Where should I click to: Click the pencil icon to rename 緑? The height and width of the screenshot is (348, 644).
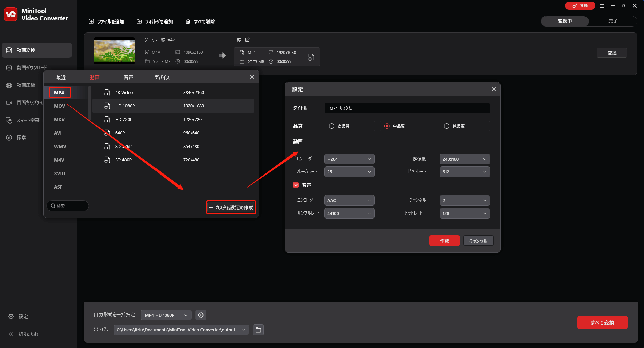tap(248, 40)
